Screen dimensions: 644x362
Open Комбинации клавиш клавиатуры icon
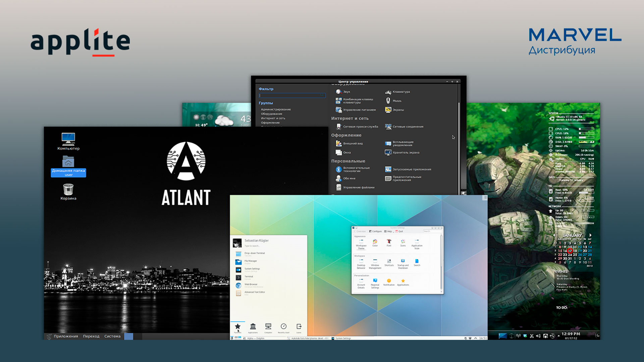pyautogui.click(x=355, y=101)
